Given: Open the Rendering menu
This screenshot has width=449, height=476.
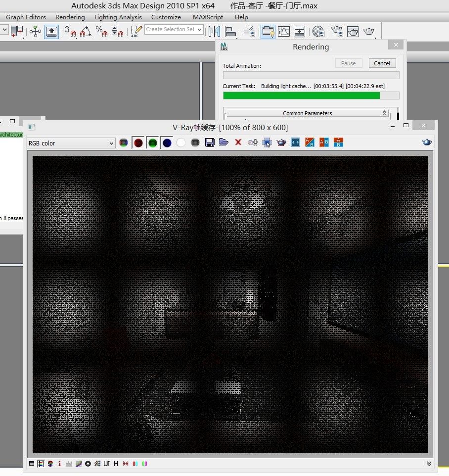Looking at the screenshot, I should (70, 17).
